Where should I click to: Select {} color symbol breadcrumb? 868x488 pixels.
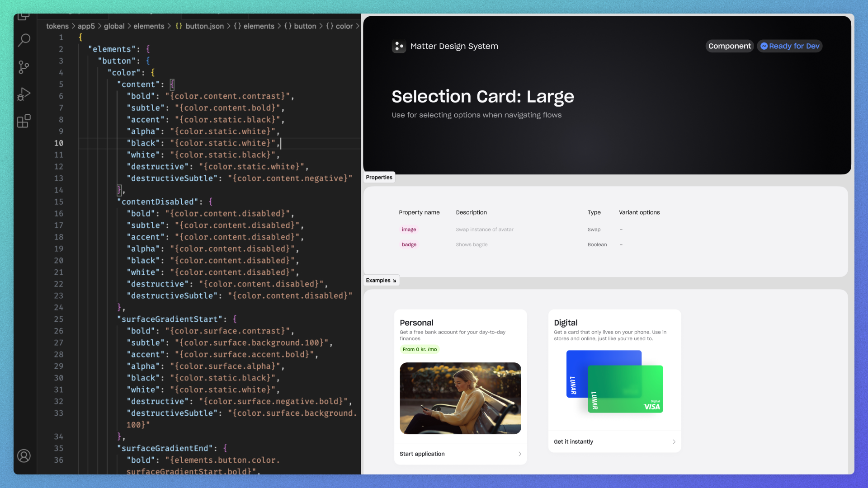pyautogui.click(x=340, y=26)
